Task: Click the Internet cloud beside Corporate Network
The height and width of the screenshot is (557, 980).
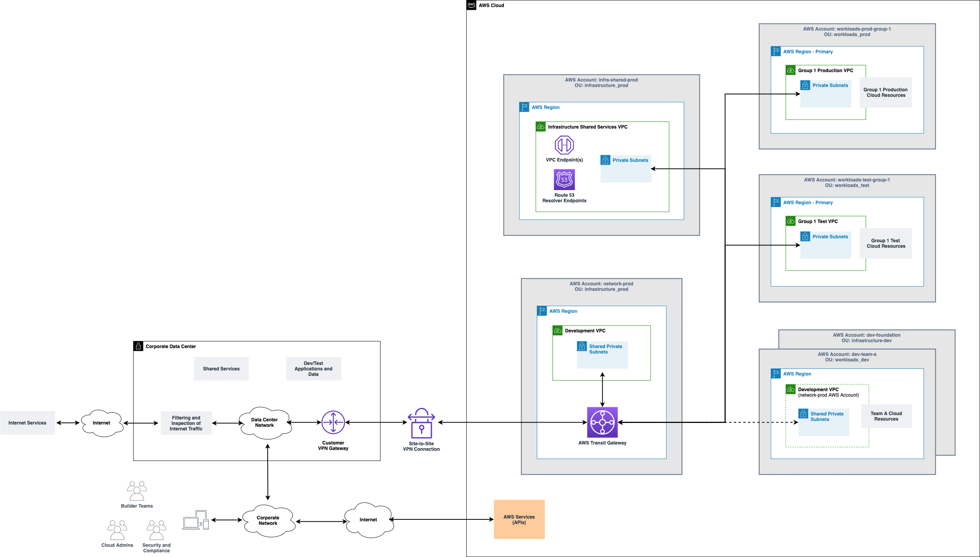Action: pyautogui.click(x=368, y=520)
